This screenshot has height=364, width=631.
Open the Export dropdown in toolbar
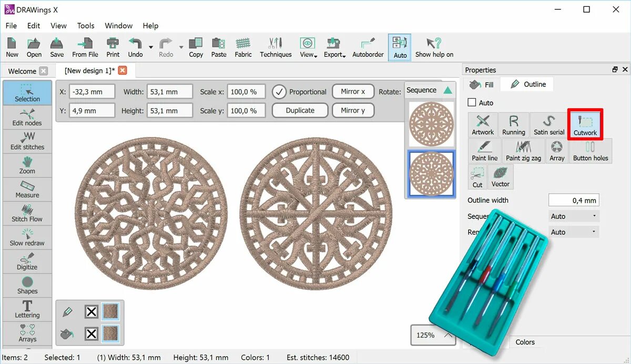[334, 48]
